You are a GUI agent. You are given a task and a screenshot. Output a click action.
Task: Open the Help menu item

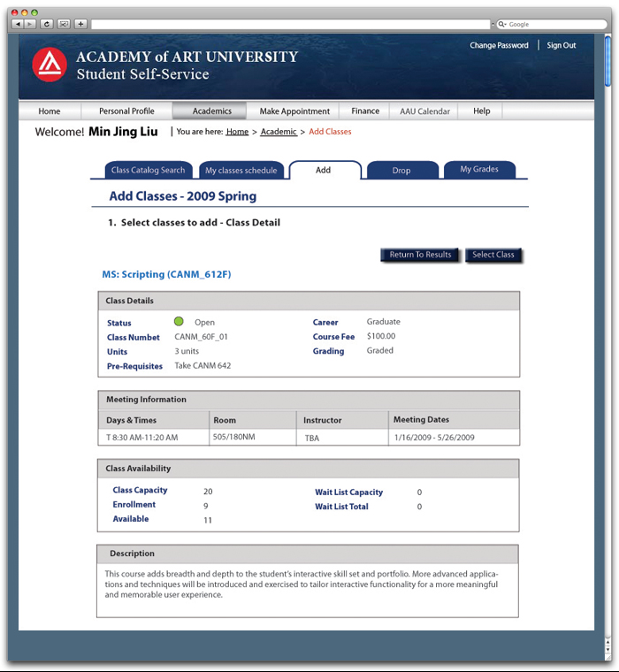481,111
